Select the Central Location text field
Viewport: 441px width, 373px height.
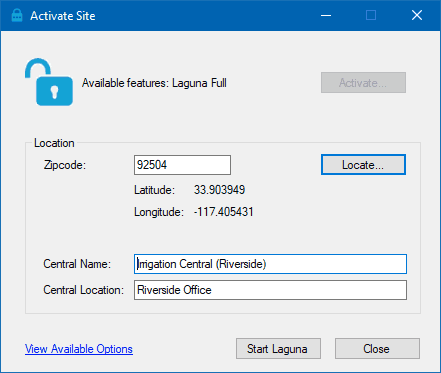(x=270, y=290)
